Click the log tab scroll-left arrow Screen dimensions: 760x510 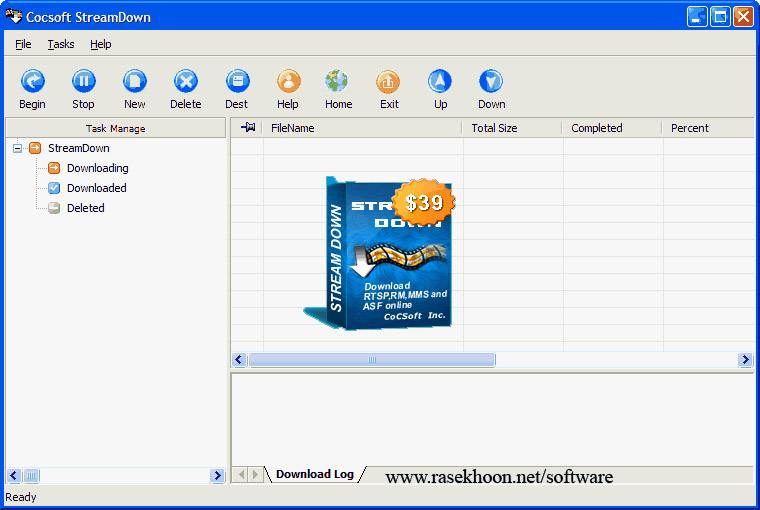pyautogui.click(x=241, y=474)
